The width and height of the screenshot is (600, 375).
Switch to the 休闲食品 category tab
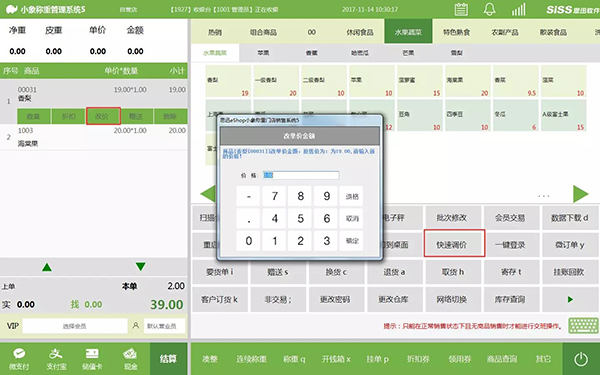(x=360, y=32)
